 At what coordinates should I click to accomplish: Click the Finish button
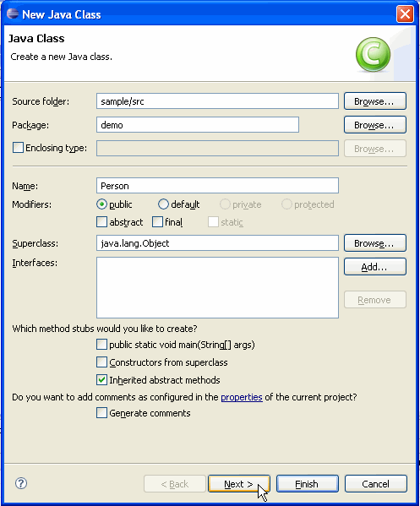(307, 484)
